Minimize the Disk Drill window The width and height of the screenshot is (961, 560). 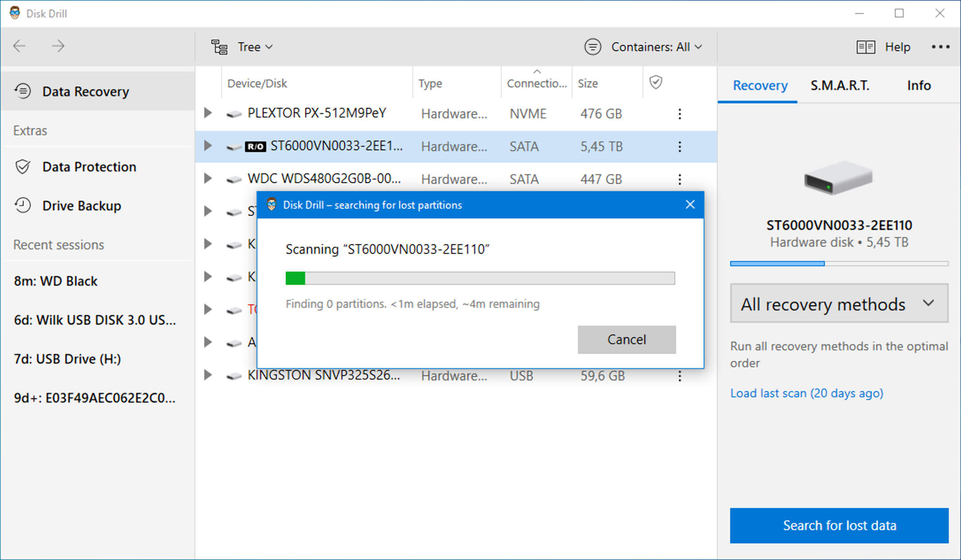[859, 13]
